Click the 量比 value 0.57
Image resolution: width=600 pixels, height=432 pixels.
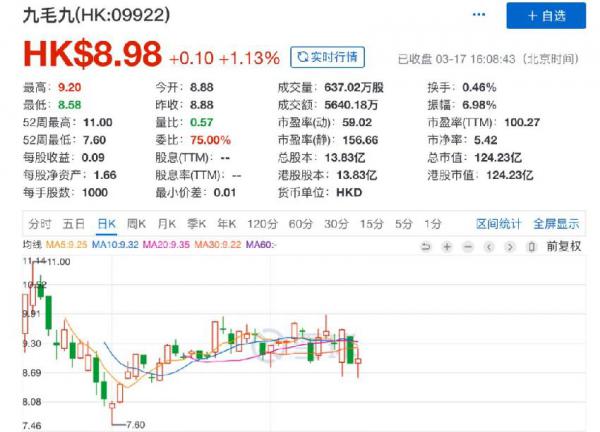click(x=201, y=122)
